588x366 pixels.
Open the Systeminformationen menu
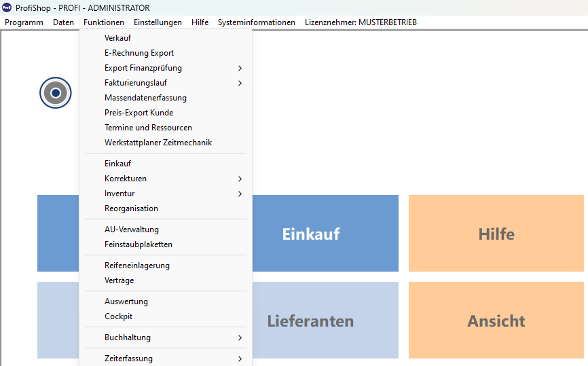tap(257, 22)
